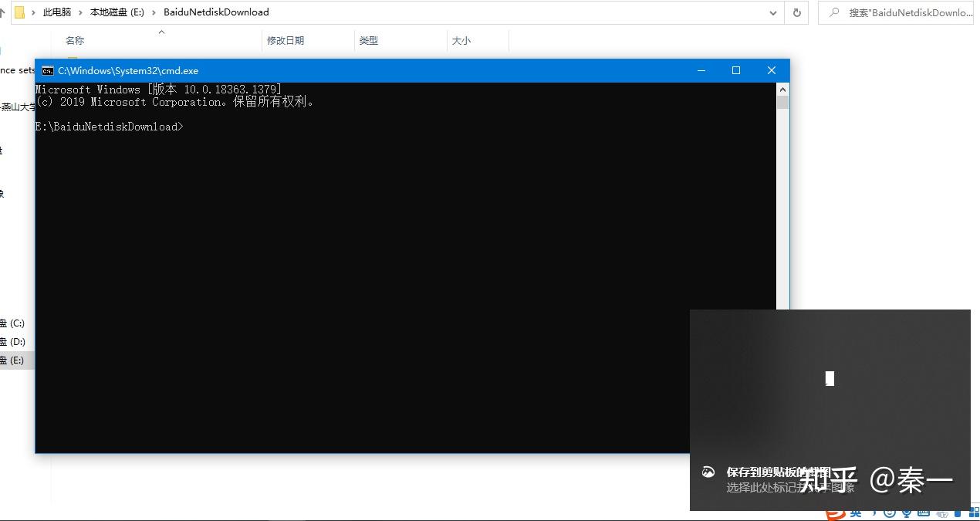The height and width of the screenshot is (521, 980).
Task: Maximize the cmd.exe window
Action: (x=736, y=70)
